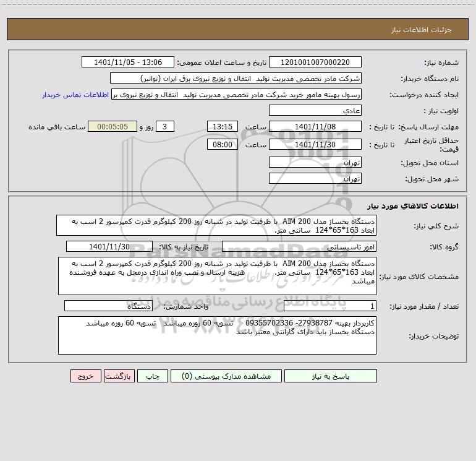Click the استان محل تحویل label

pos(430,163)
